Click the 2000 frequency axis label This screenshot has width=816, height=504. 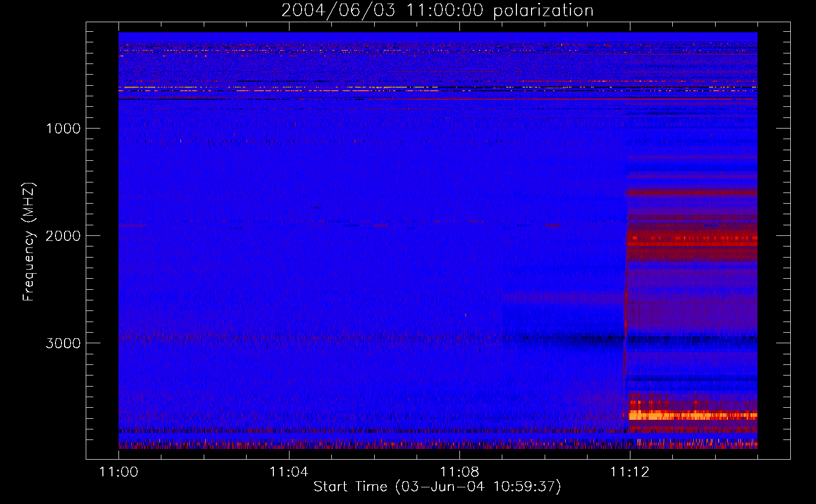64,236
